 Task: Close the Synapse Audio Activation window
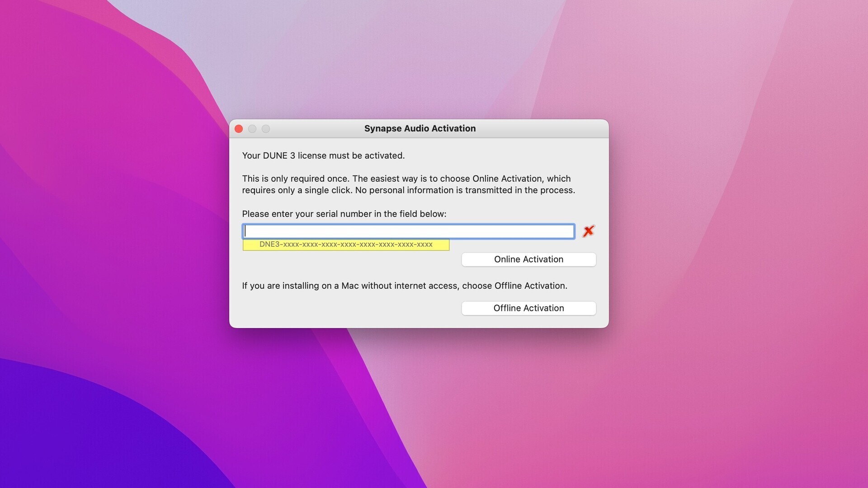[x=239, y=129]
